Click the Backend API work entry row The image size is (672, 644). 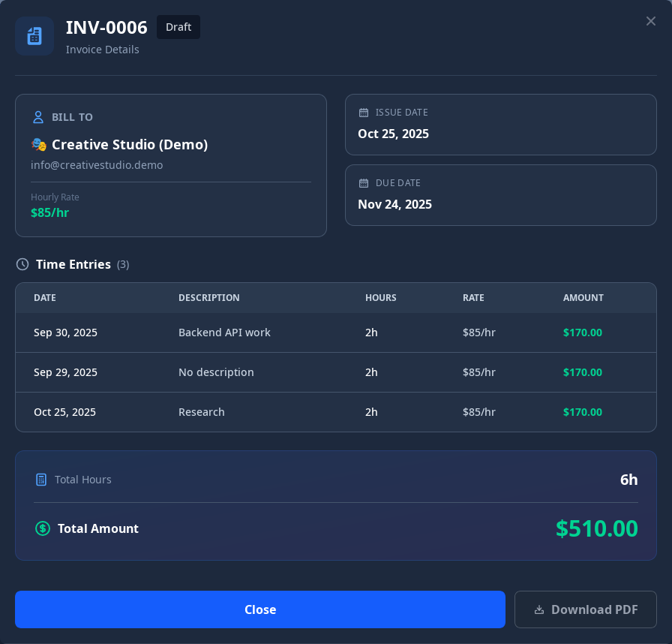[336, 333]
